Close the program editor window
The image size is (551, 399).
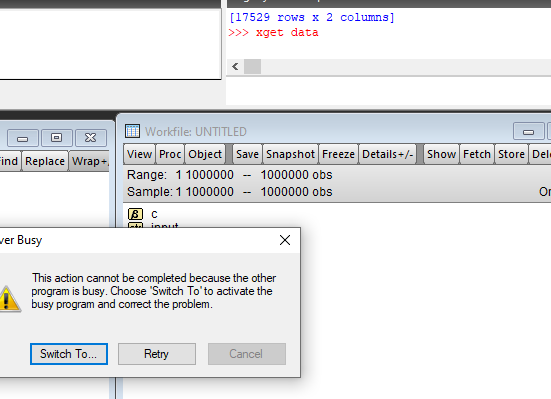(x=90, y=138)
